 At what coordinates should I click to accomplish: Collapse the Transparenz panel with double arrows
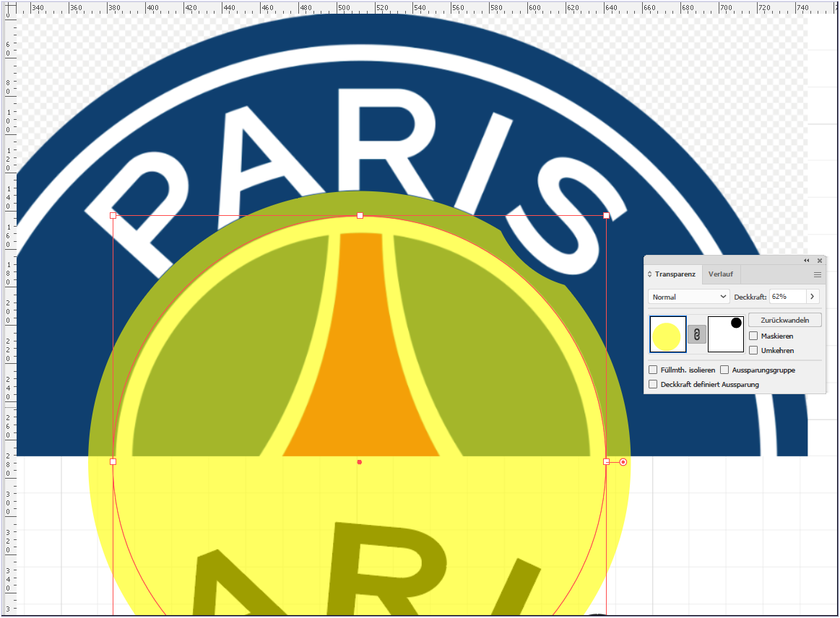tap(806, 261)
